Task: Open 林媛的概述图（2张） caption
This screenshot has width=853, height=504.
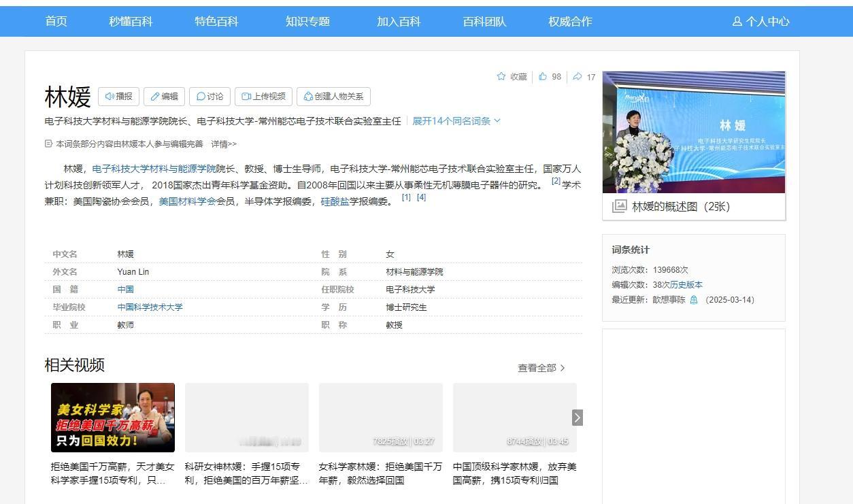Action: [681, 207]
